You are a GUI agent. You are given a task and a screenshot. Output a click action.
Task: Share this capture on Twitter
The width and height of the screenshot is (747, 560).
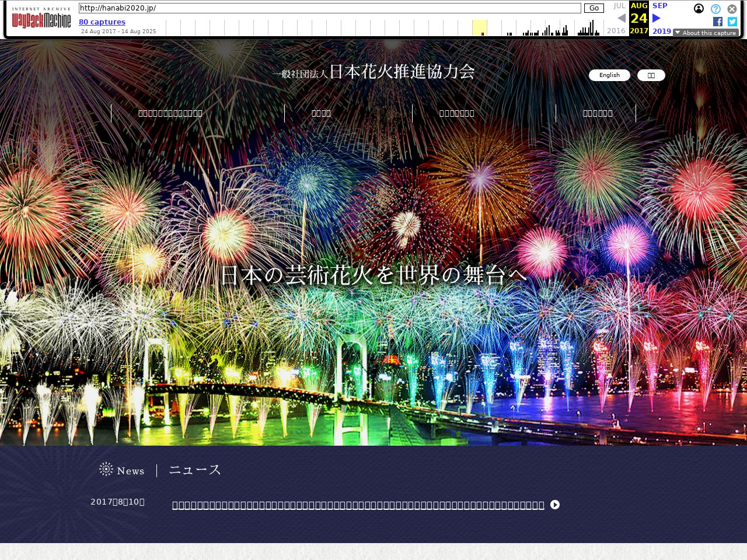(732, 22)
